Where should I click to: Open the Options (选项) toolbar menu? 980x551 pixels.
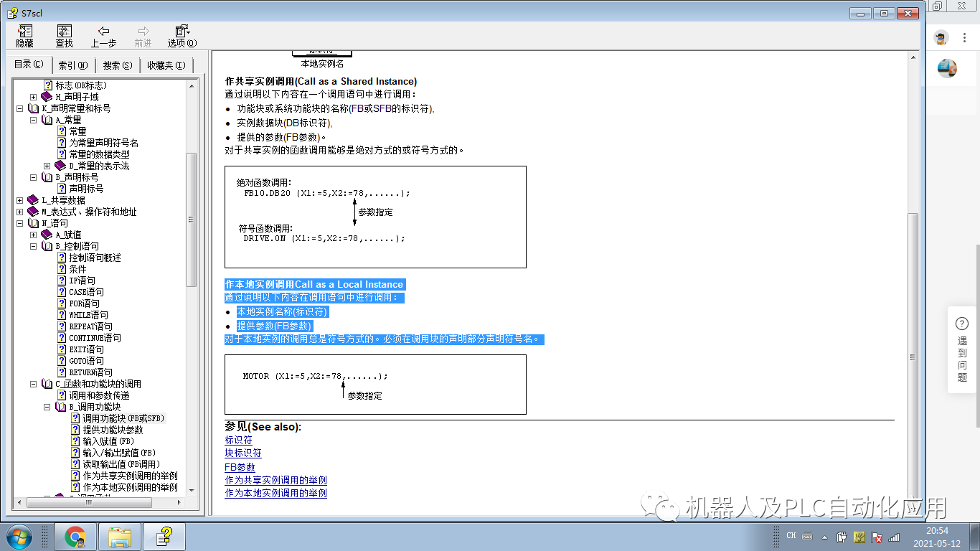tap(182, 36)
